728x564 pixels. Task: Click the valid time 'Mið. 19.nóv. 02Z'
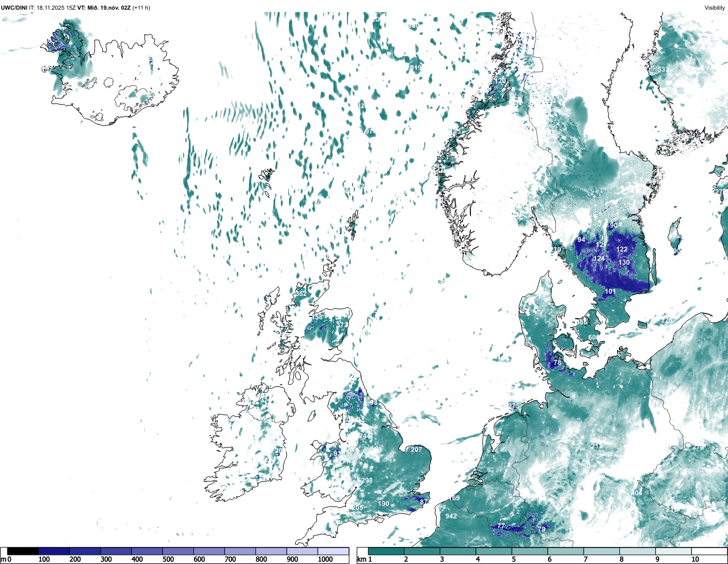[109, 7]
